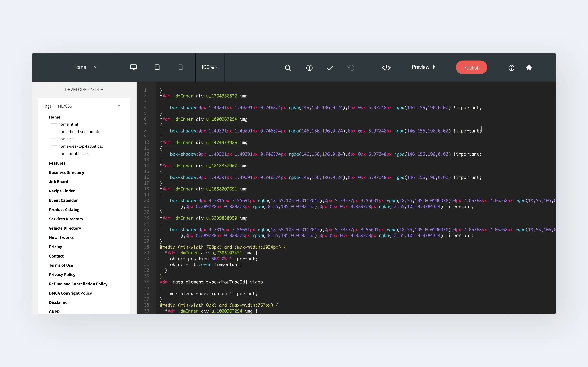
Task: Open home-head-section.html file
Action: coord(80,132)
